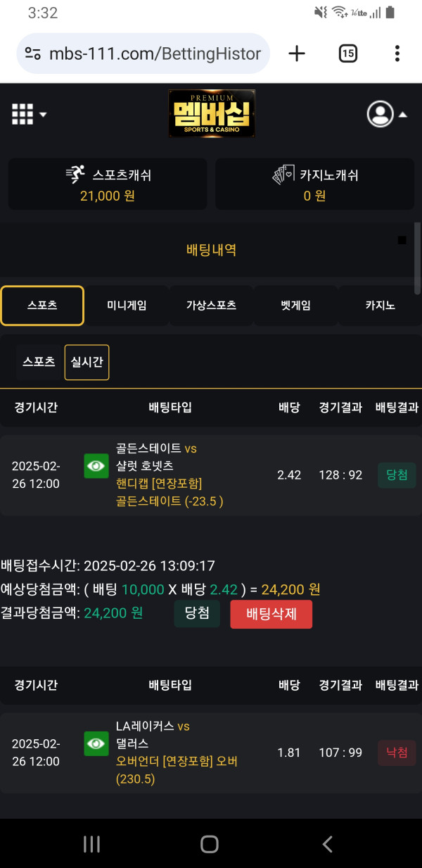
Task: Expand the dropdown arrow beside the profile icon
Action: tap(403, 113)
